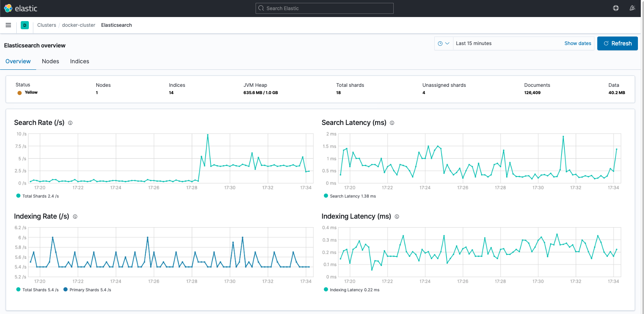Click the Elasticsearch breadcrumb

[x=117, y=25]
